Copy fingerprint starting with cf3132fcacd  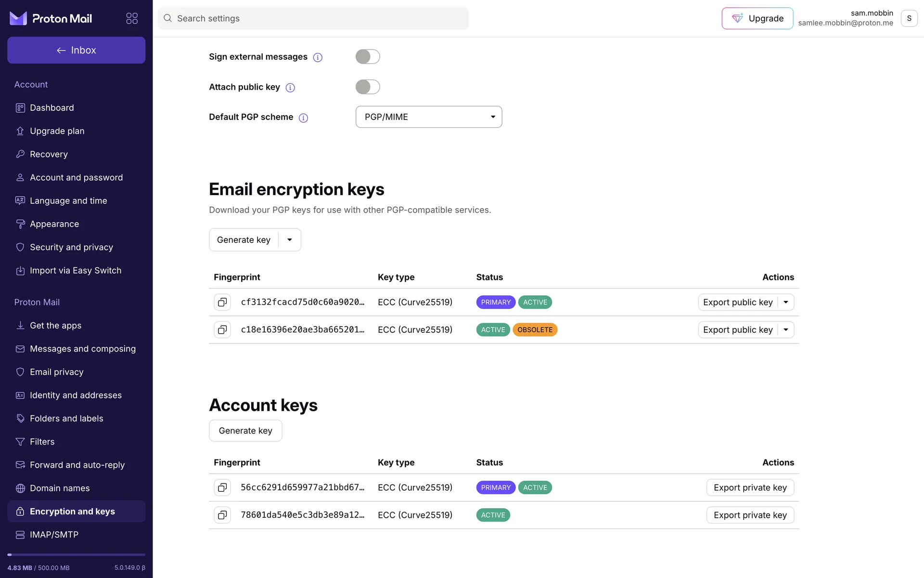(222, 302)
